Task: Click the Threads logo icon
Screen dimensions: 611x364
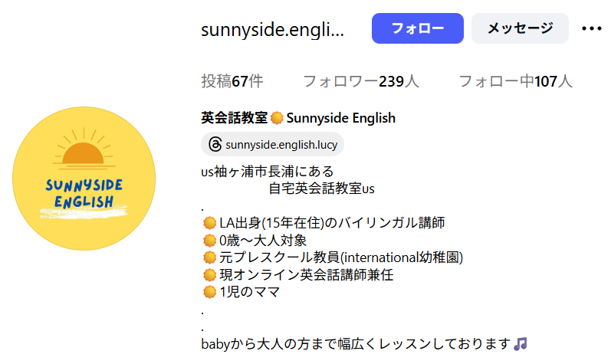Action: 215,144
